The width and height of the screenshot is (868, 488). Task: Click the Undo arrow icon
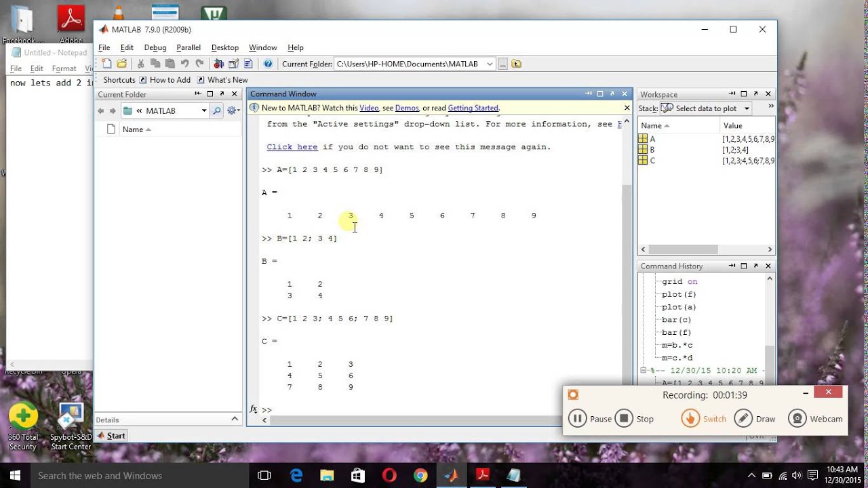point(184,64)
